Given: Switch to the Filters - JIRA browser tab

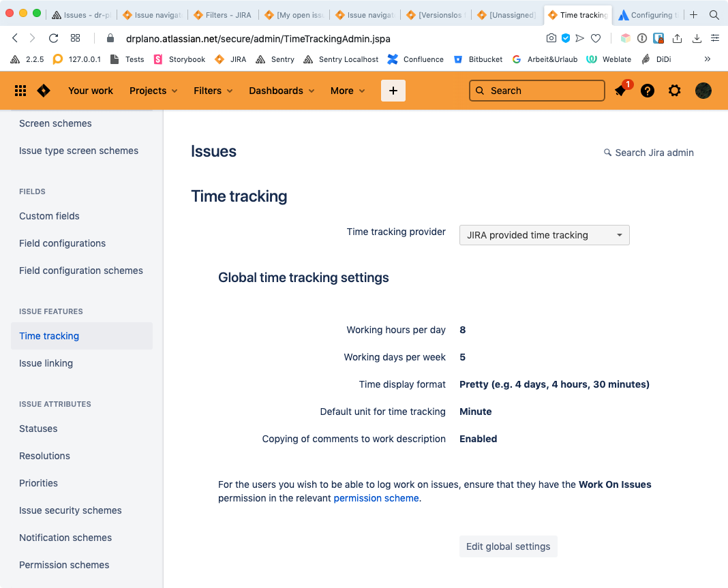Looking at the screenshot, I should 222,15.
